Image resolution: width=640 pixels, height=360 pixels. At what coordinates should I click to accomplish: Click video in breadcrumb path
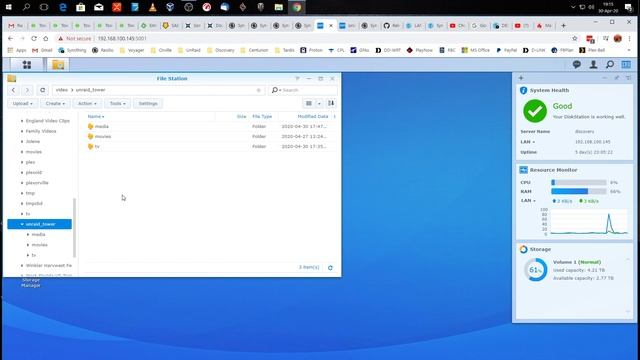62,90
